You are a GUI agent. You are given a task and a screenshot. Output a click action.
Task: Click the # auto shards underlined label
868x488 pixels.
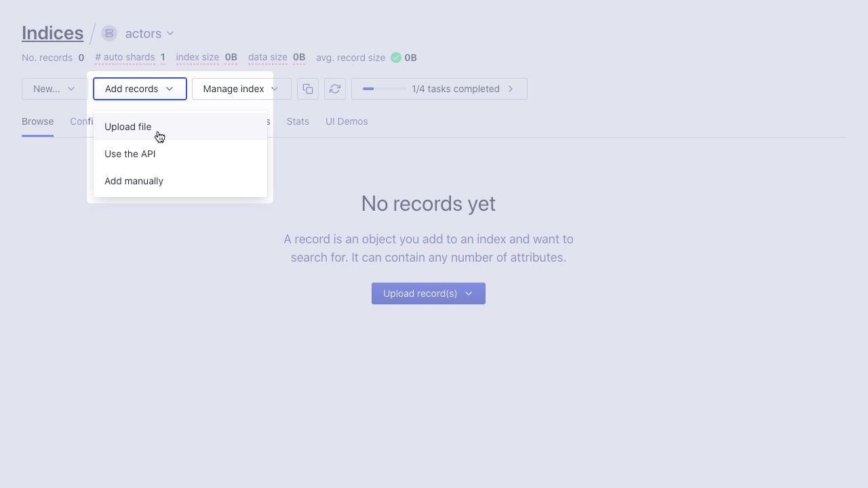125,58
